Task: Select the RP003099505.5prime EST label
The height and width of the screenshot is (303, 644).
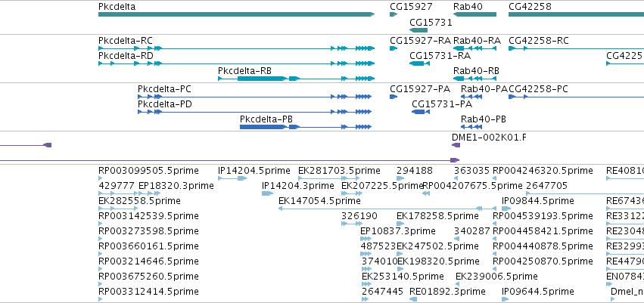Action: point(148,171)
